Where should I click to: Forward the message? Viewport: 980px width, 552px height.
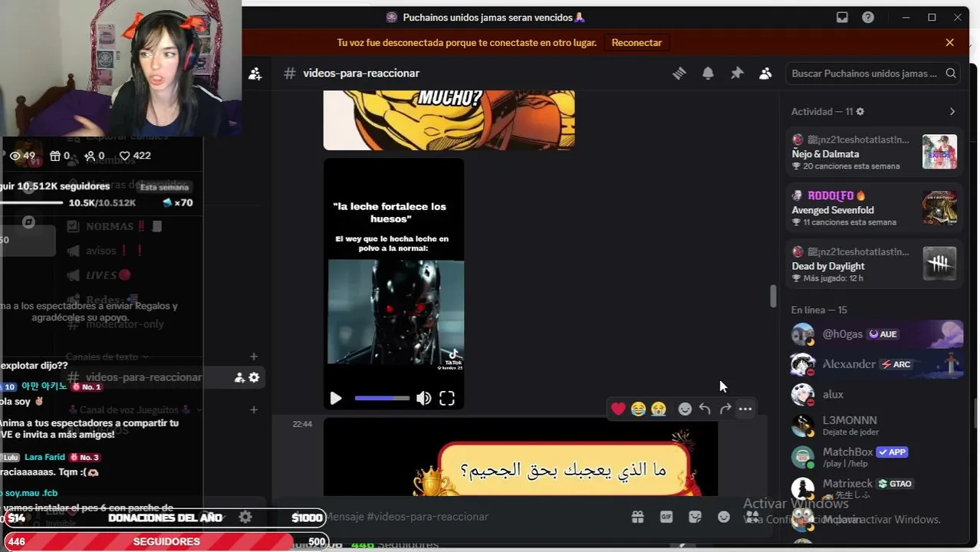[x=725, y=409]
